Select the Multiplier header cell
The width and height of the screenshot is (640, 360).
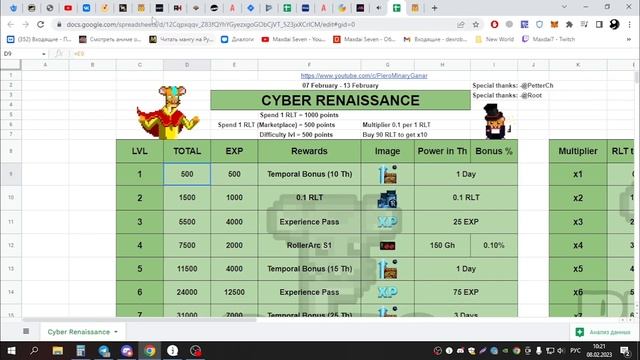pyautogui.click(x=578, y=151)
